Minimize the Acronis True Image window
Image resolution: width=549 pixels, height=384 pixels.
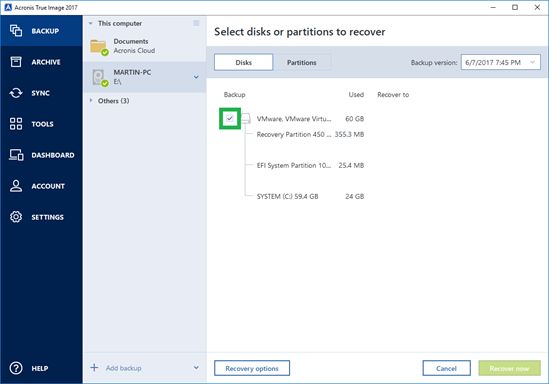point(493,7)
